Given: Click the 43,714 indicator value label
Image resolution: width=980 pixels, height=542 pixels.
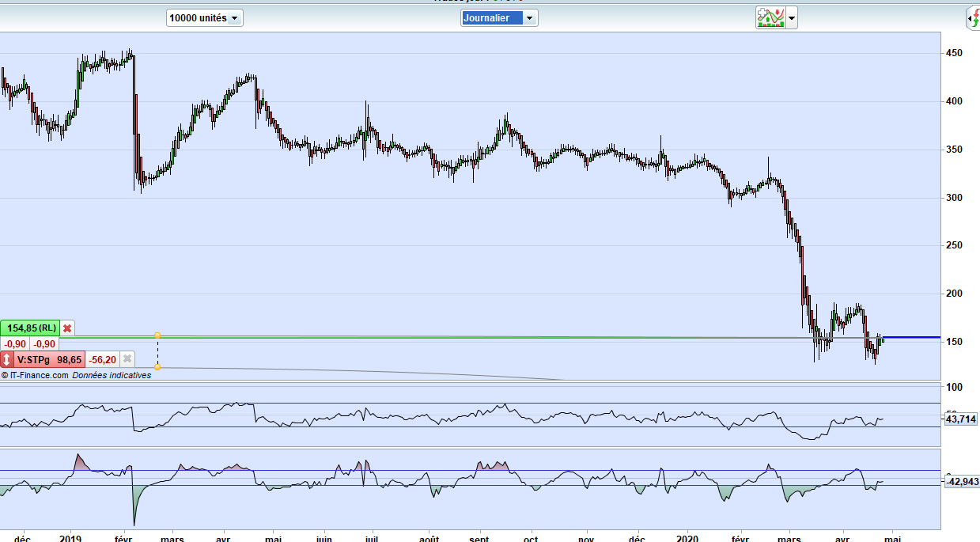Looking at the screenshot, I should [x=961, y=419].
